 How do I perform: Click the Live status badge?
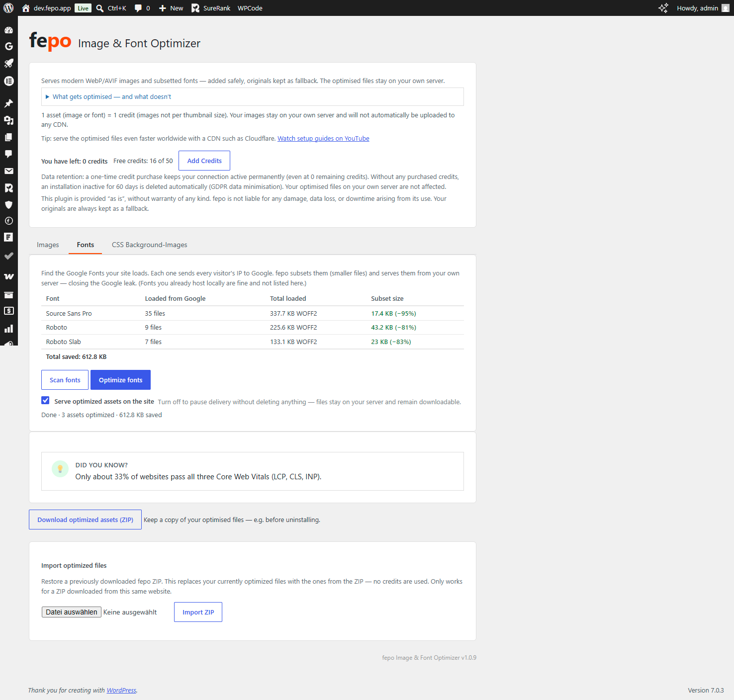(83, 8)
